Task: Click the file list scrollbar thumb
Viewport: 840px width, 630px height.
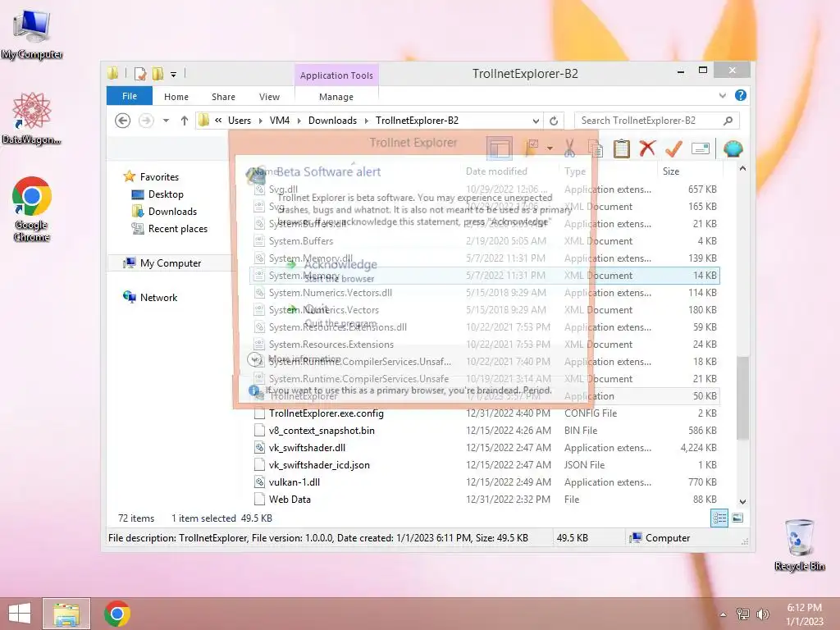Action: [742, 398]
